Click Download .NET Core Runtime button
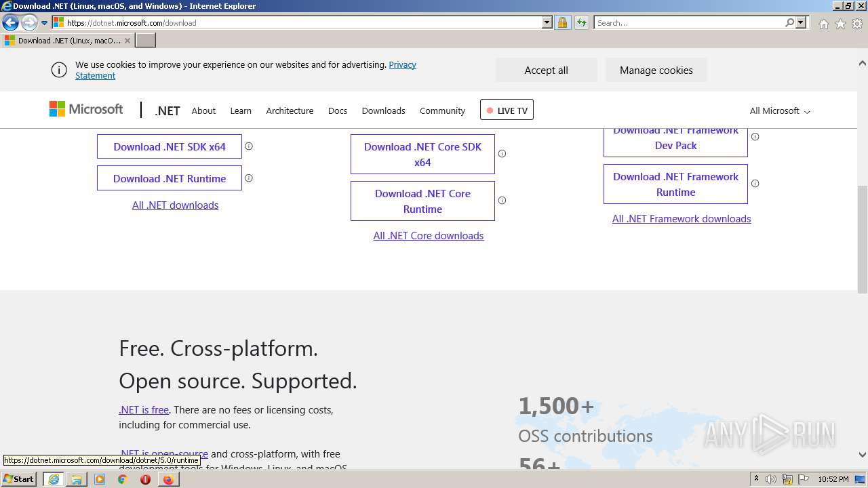The width and height of the screenshot is (868, 488). click(422, 201)
